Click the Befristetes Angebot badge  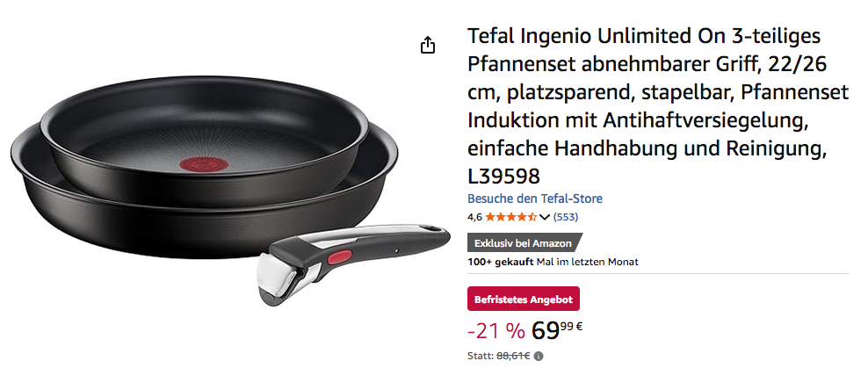tap(523, 299)
